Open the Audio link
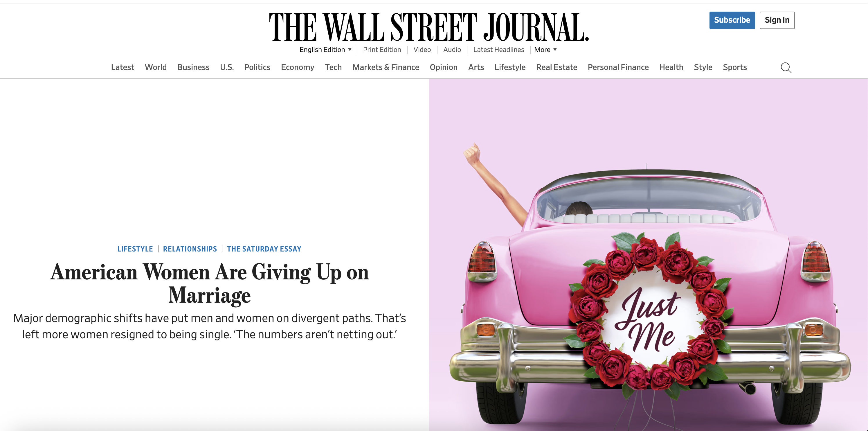 click(x=452, y=50)
